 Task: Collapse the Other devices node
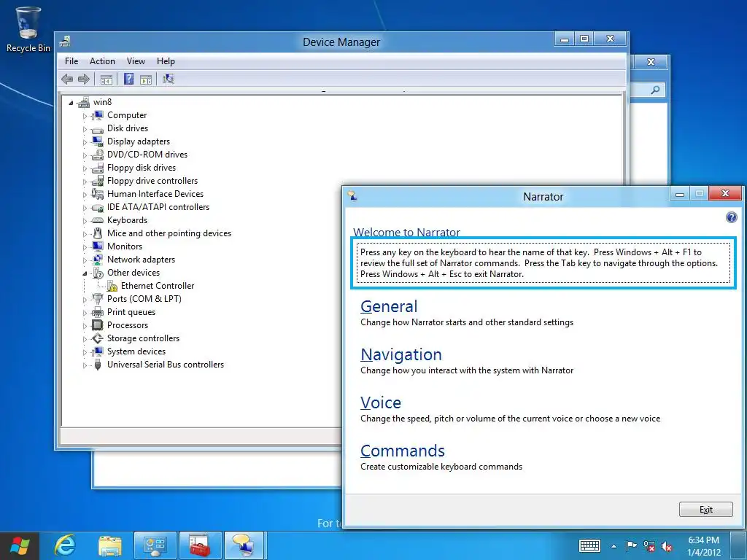pyautogui.click(x=85, y=273)
